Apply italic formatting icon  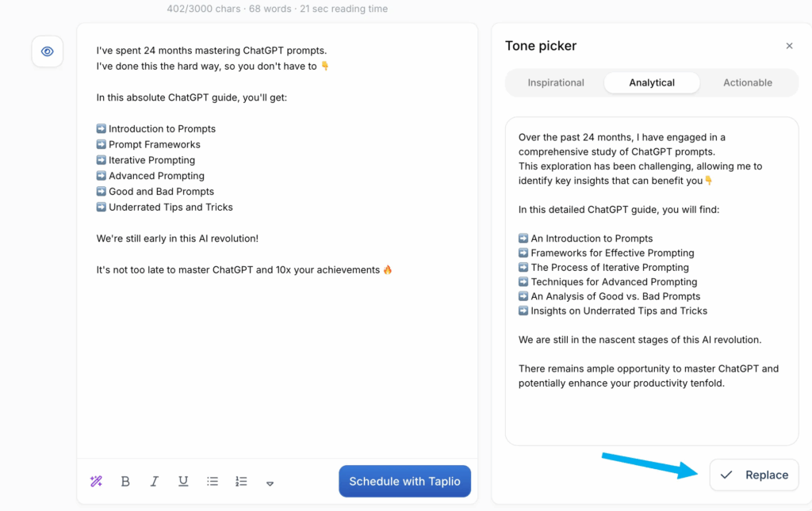point(155,482)
